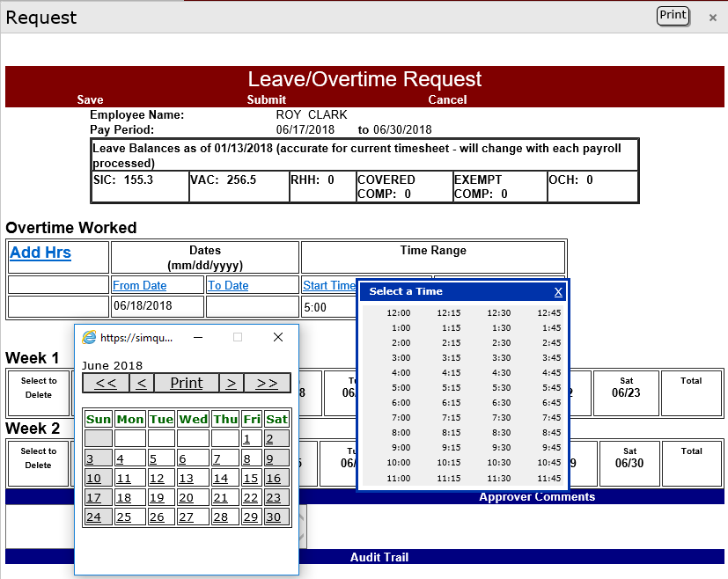Image resolution: width=728 pixels, height=579 pixels.
Task: Select June 18 in the calendar
Action: 123,498
